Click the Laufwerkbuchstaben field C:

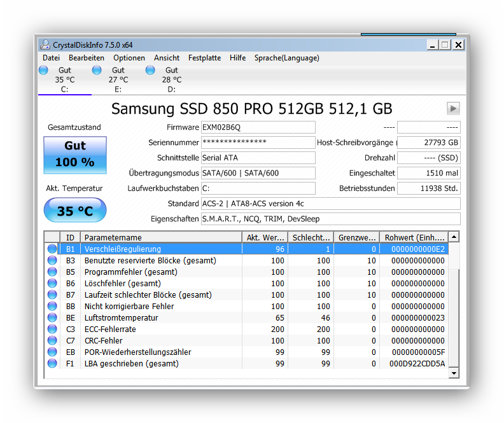point(258,188)
